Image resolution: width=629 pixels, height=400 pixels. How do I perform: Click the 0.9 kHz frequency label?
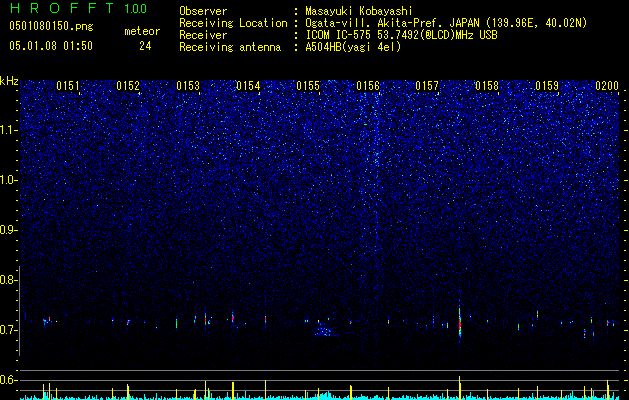(x=9, y=230)
